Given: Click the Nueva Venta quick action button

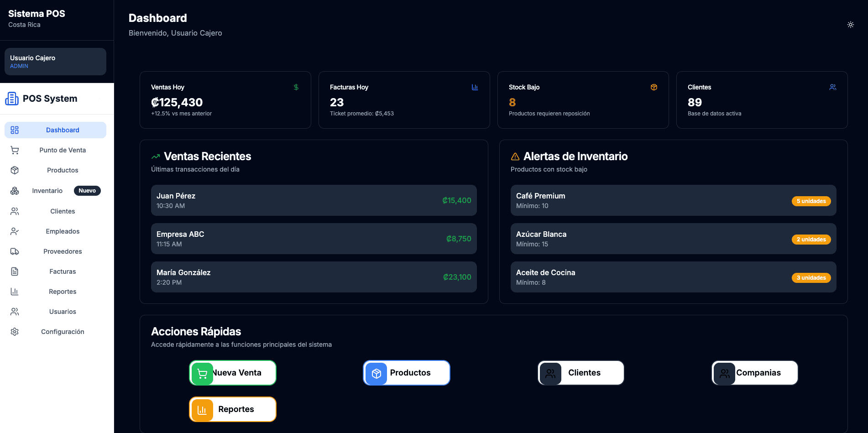Looking at the screenshot, I should (x=233, y=373).
